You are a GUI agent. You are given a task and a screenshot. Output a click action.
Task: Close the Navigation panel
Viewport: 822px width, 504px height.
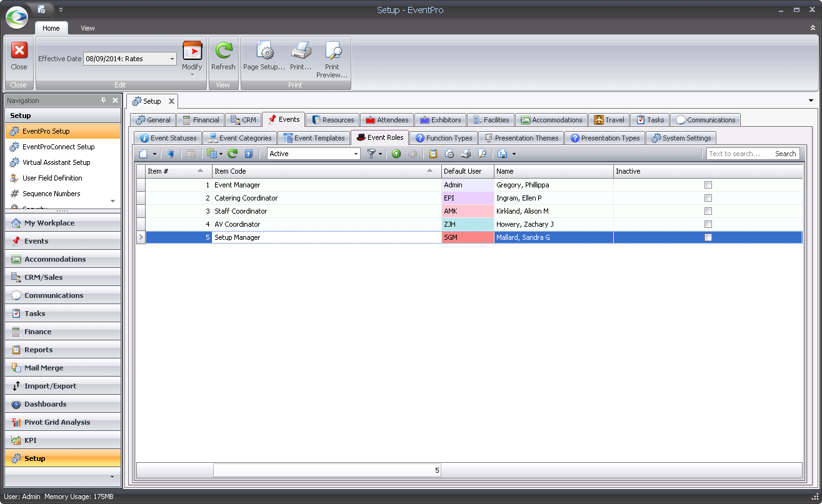(115, 101)
